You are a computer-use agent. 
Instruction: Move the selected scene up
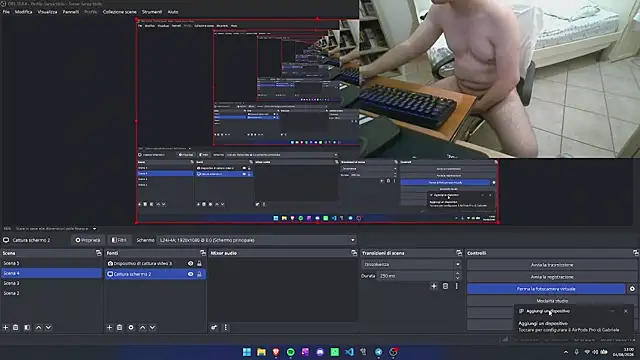click(x=38, y=327)
